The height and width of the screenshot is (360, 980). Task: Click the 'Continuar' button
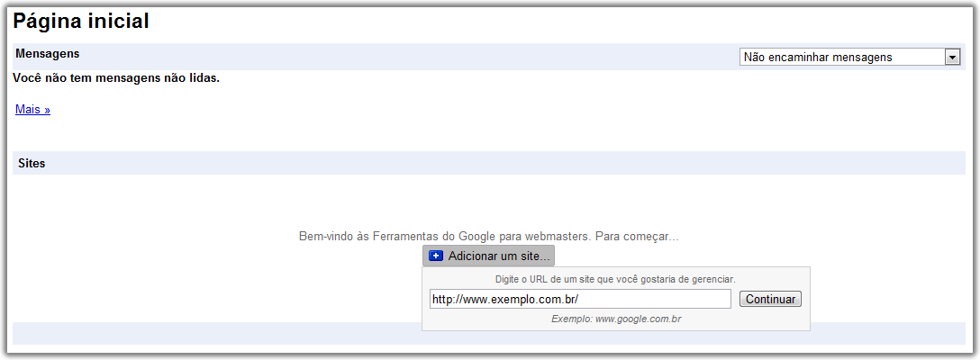pyautogui.click(x=770, y=299)
